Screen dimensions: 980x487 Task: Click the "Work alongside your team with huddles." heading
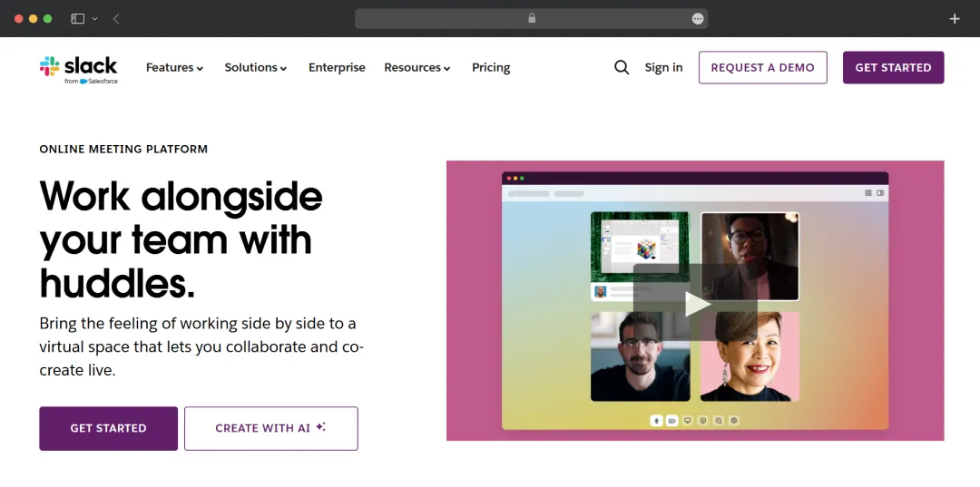point(181,240)
